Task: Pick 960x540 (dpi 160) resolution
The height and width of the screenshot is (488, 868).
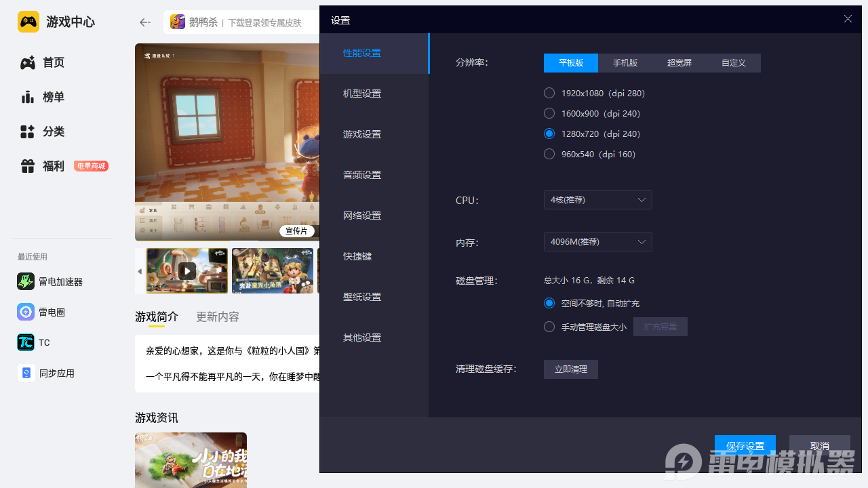Action: click(549, 154)
